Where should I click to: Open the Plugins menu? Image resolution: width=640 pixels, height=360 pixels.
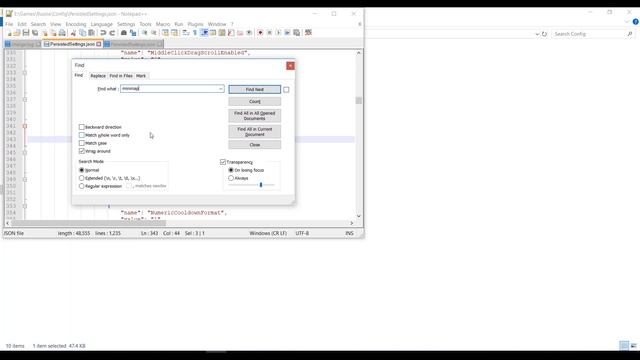(195, 24)
